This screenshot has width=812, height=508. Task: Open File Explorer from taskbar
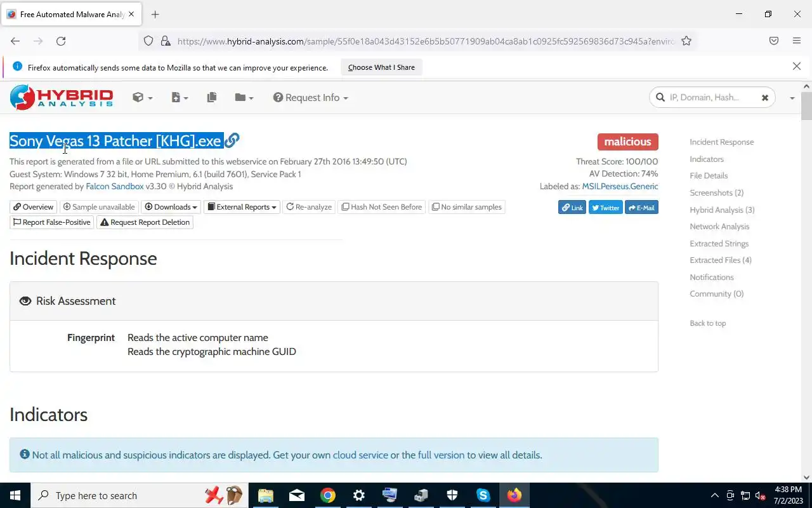pos(265,495)
